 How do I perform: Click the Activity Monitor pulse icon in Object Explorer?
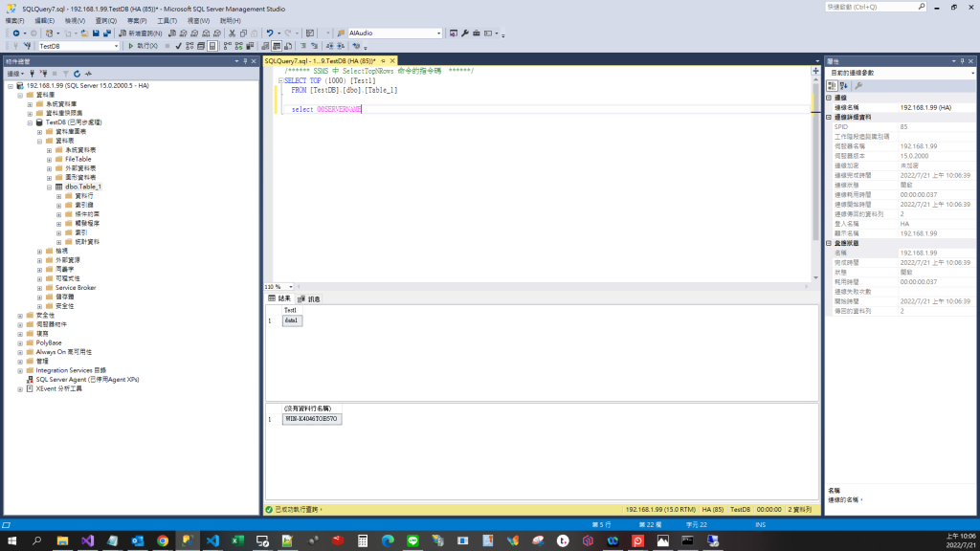(x=88, y=74)
